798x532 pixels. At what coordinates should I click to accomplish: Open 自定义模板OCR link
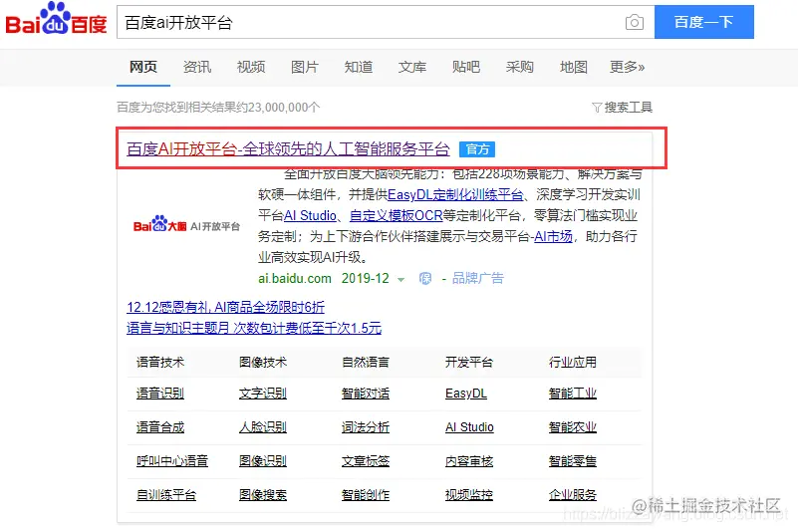tap(396, 215)
